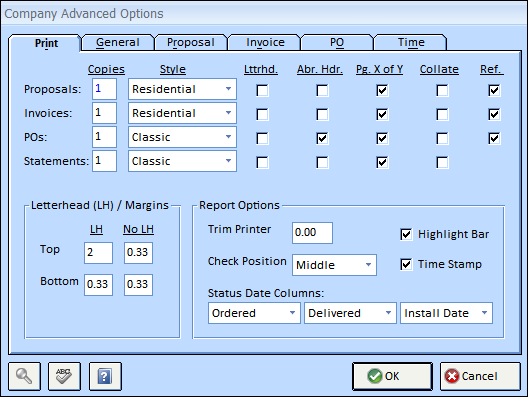The width and height of the screenshot is (528, 397).
Task: Check Abr. Hdr. for Proposals
Action: (322, 90)
